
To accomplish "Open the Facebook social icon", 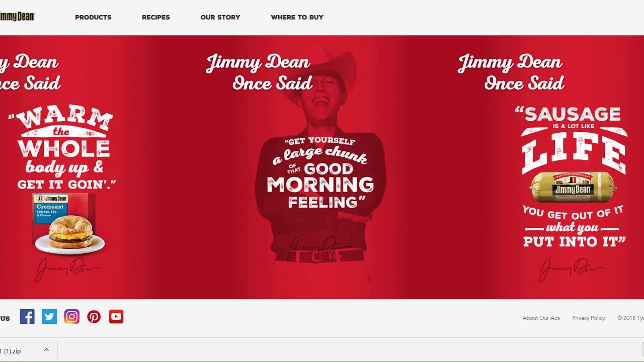I will click(27, 317).
